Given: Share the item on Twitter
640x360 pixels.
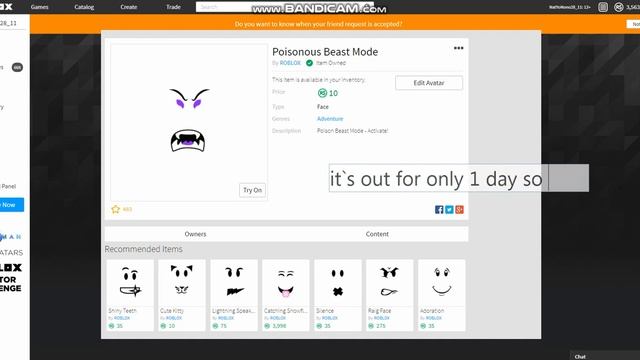Looking at the screenshot, I should pyautogui.click(x=449, y=210).
